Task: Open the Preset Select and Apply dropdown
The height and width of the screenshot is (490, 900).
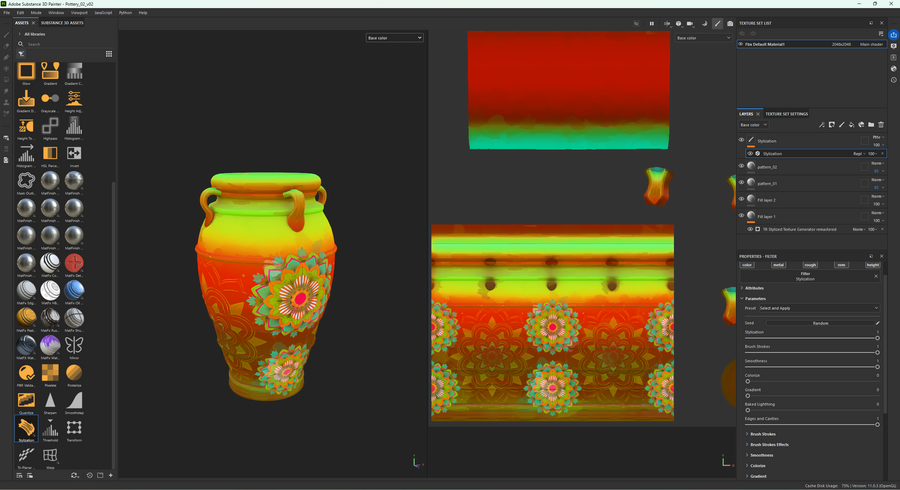Action: pyautogui.click(x=818, y=308)
